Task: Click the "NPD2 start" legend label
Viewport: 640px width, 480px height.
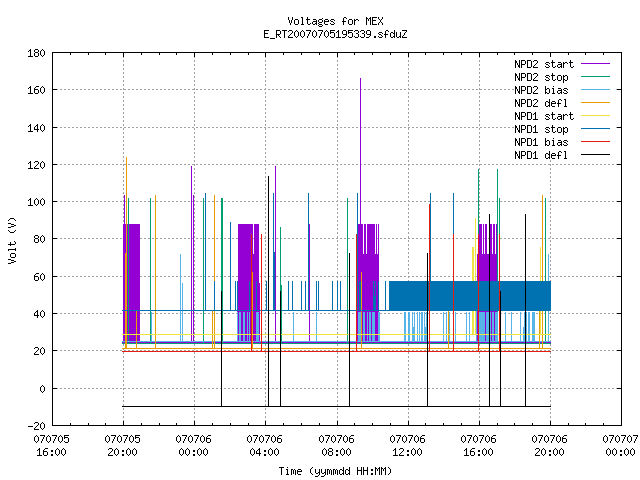Action: pyautogui.click(x=544, y=64)
